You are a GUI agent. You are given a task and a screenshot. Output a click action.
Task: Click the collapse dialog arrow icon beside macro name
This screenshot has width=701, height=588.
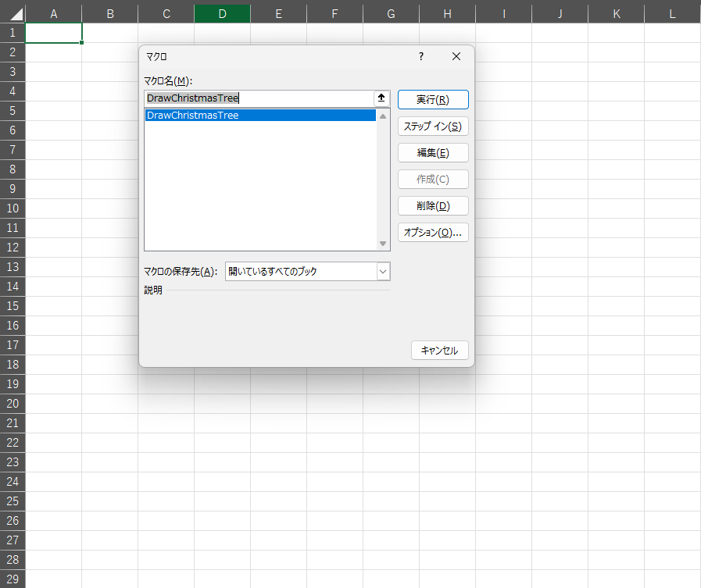[381, 98]
